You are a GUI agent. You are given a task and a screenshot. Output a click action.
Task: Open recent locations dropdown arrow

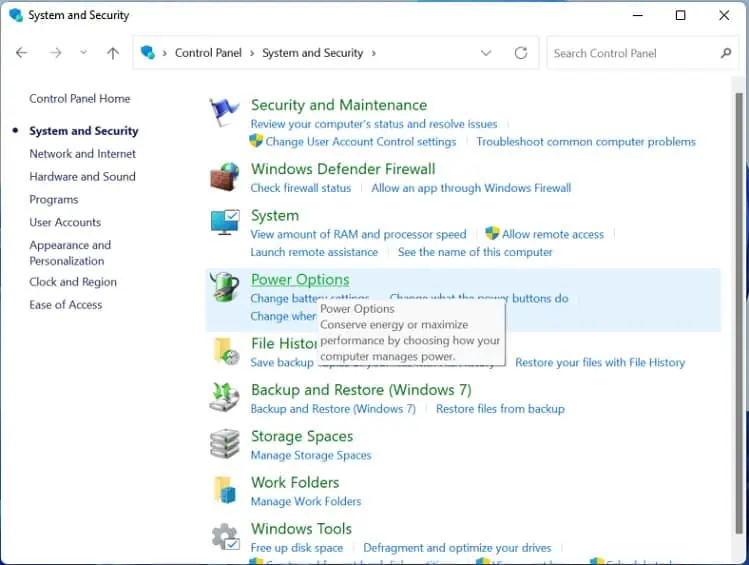click(x=83, y=53)
